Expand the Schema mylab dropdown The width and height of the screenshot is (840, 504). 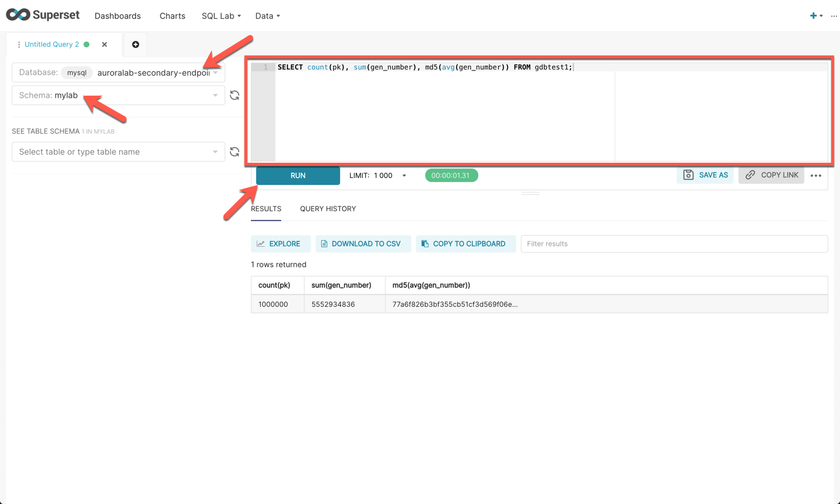[215, 95]
